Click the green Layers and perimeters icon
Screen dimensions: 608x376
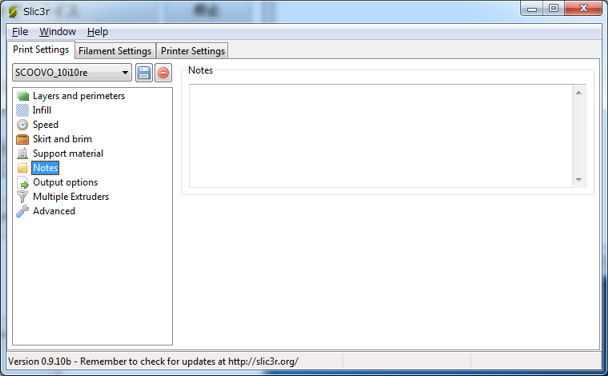click(23, 96)
